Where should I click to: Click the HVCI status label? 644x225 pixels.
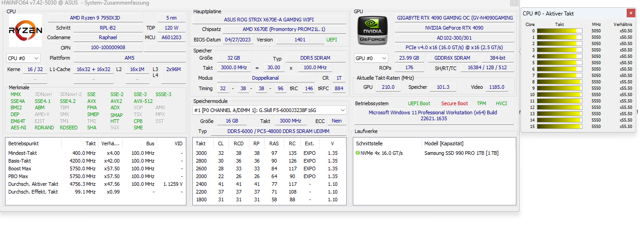[501, 103]
